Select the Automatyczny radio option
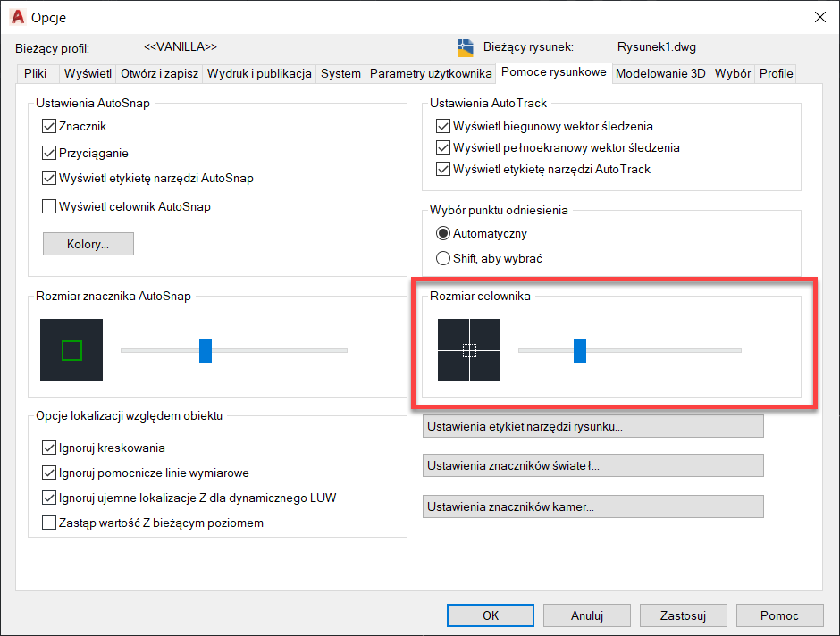840x636 pixels. [443, 233]
